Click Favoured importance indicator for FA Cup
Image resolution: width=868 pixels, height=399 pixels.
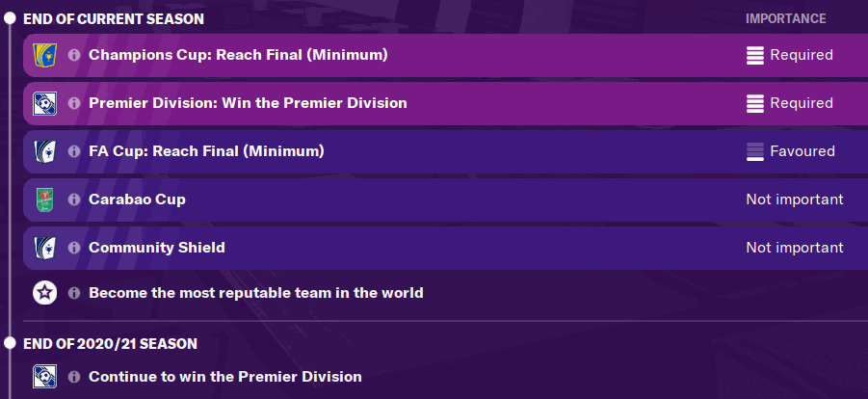pyautogui.click(x=755, y=151)
